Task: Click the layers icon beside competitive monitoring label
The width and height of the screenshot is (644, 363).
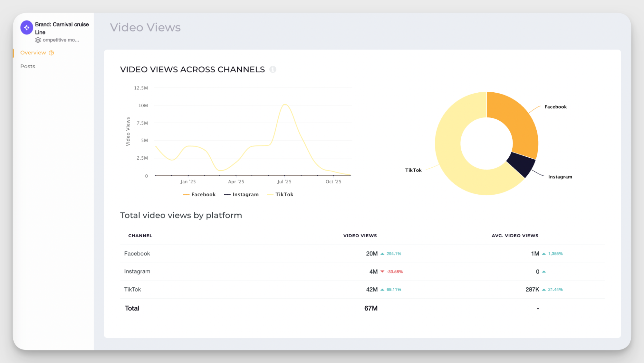Action: pyautogui.click(x=38, y=40)
